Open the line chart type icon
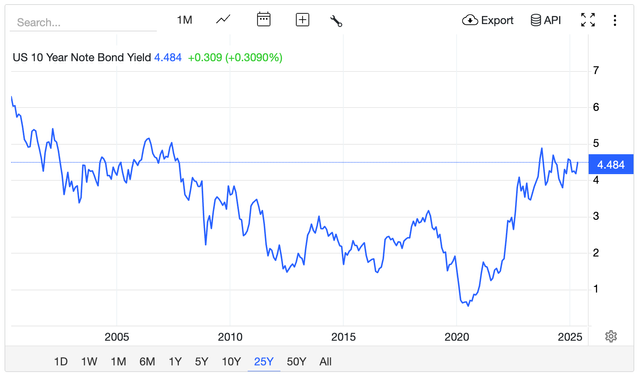640x377 pixels. pos(223,20)
